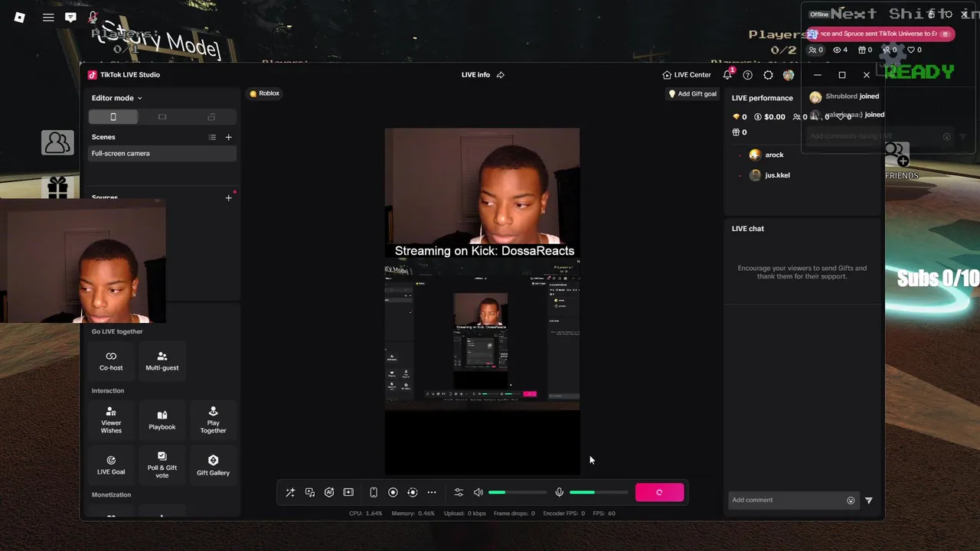Open more options three-dot menu
Screen dimensions: 980x551
pos(432,493)
